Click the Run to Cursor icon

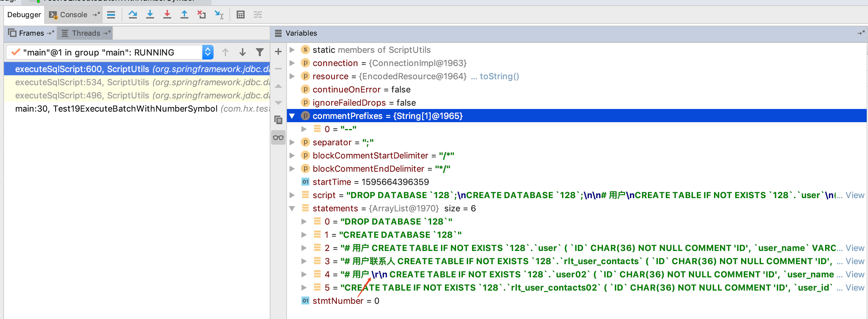(x=219, y=15)
